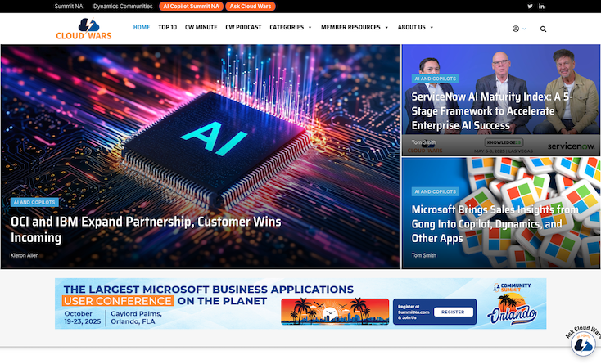Go to the Home menu item
Viewport: 601px width, 364px height.
tap(142, 27)
